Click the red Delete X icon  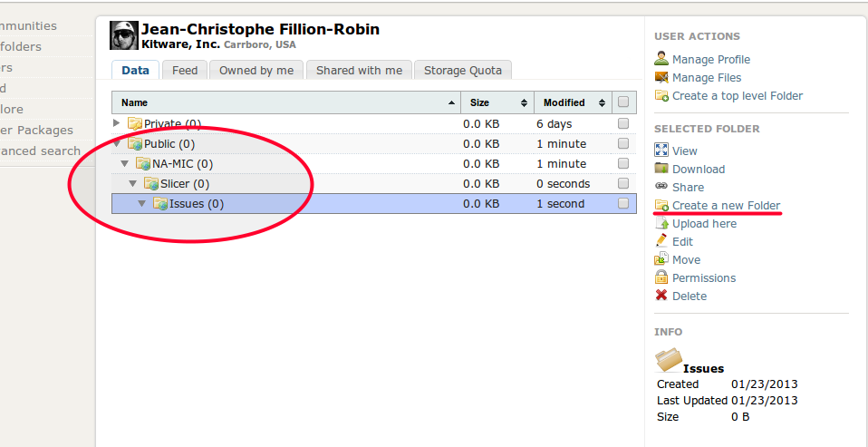661,296
